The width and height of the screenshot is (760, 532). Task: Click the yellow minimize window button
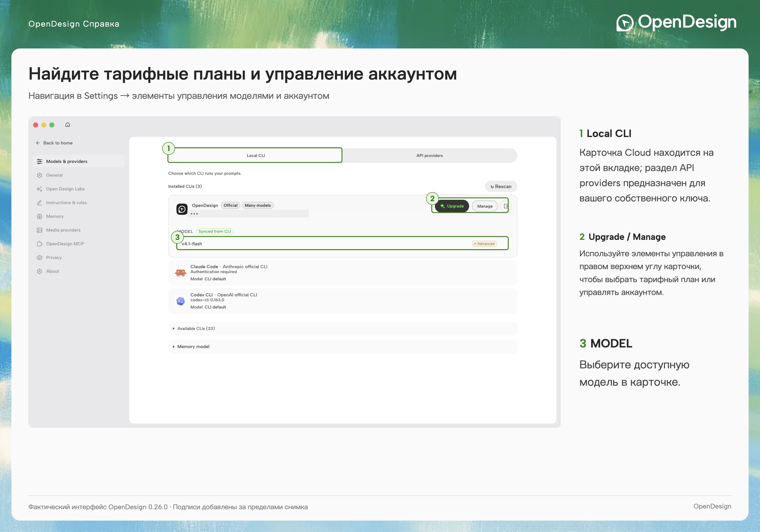coord(44,125)
